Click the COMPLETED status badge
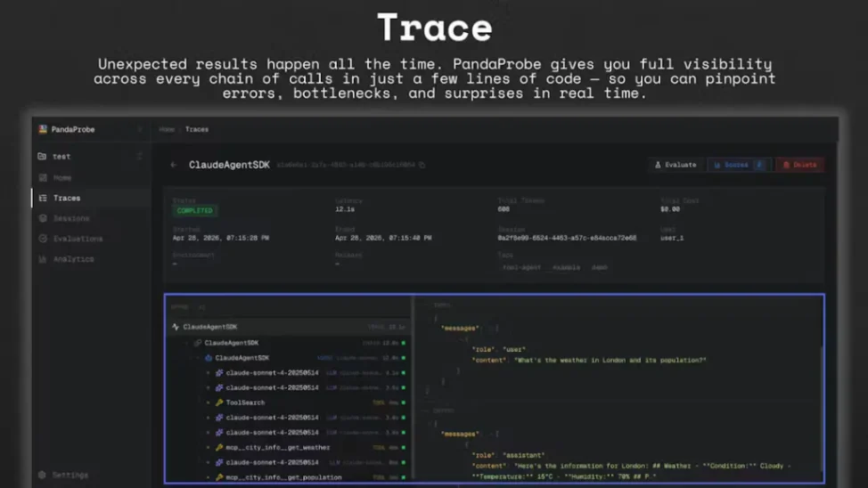Image resolution: width=868 pixels, height=488 pixels. 195,211
